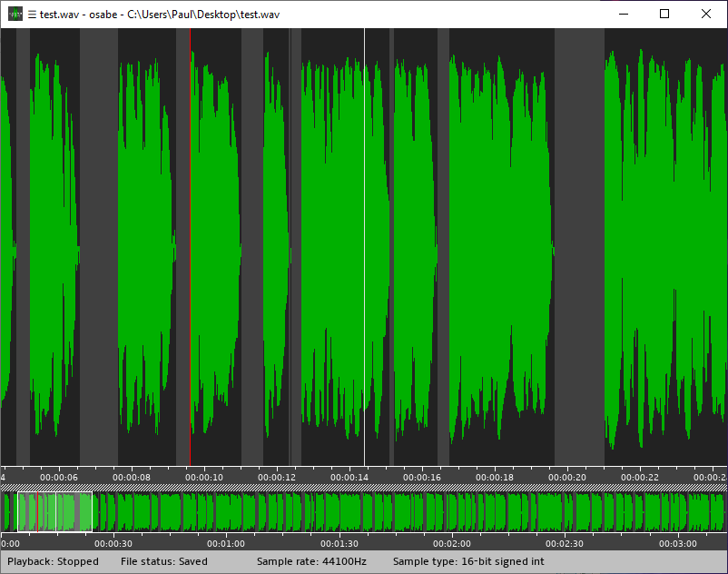Minimize the osabe window

click(x=624, y=14)
